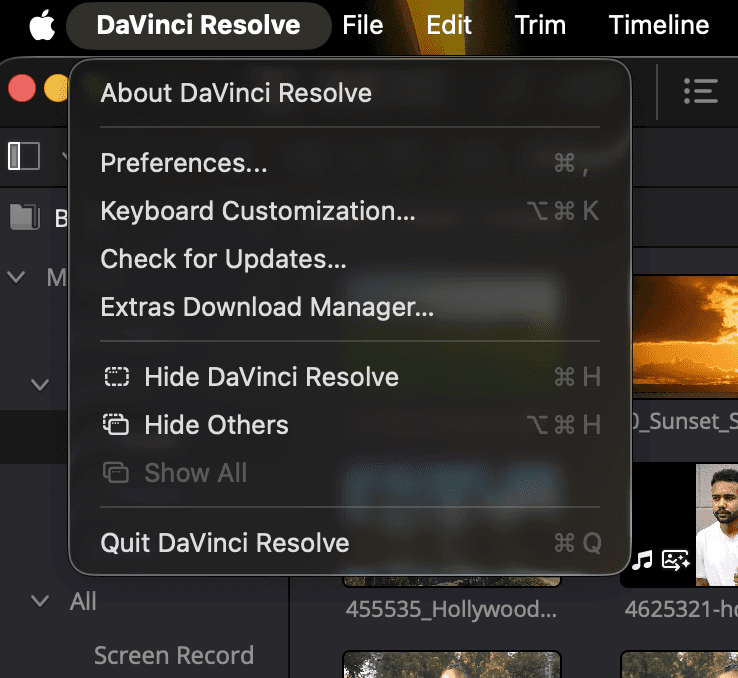
Task: Select the lower left trees clip thumbnail
Action: 452,664
